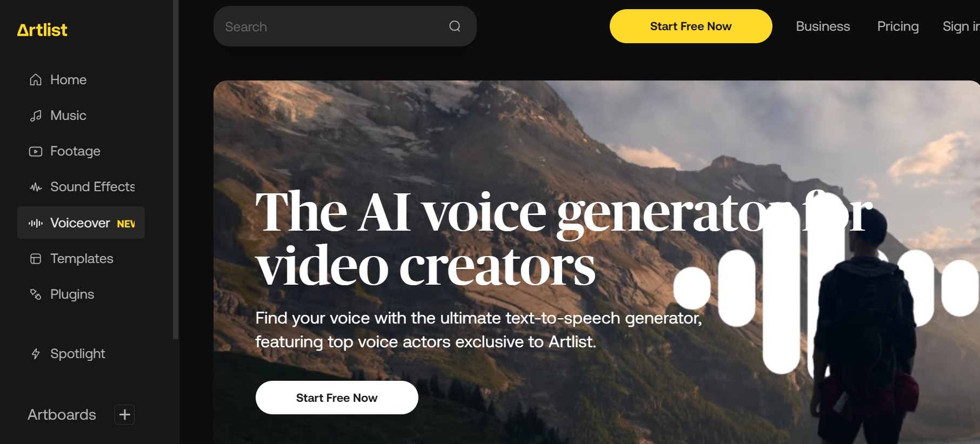Open the Pricing link
Screen dimensions: 980x444
coord(898,26)
